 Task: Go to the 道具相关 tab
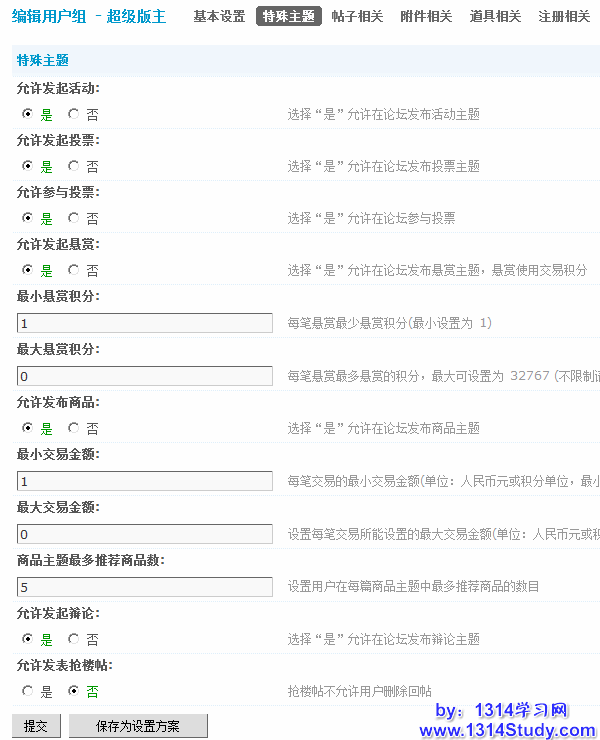pyautogui.click(x=495, y=16)
